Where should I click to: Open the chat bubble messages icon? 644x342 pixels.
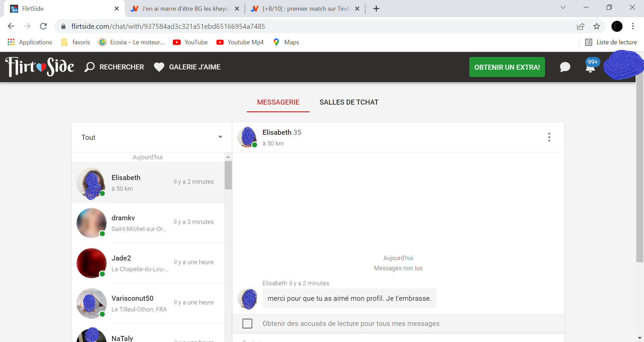pos(565,67)
